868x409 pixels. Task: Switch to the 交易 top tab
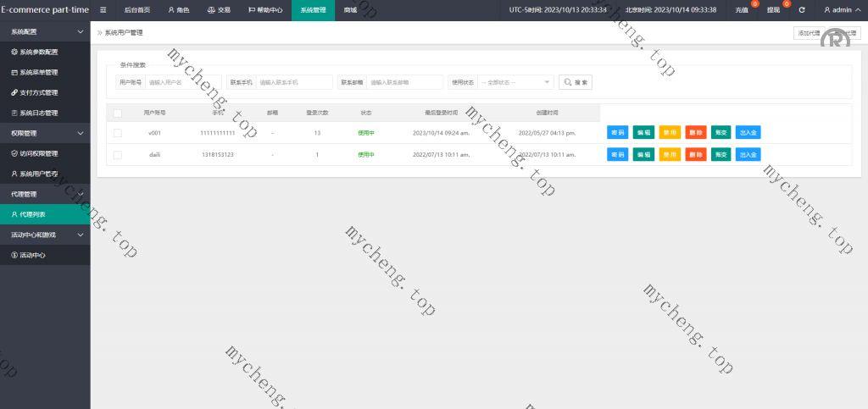[x=219, y=10]
